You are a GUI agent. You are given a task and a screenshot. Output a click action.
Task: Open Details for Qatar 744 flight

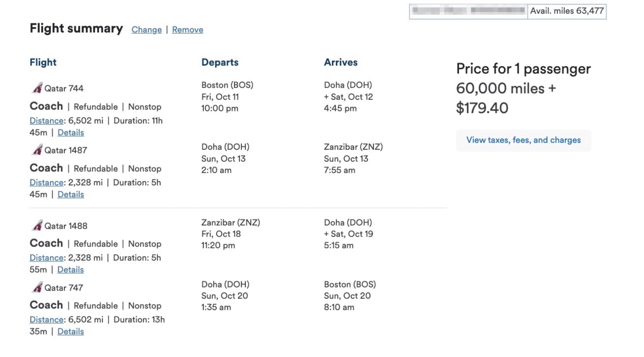[x=71, y=133]
